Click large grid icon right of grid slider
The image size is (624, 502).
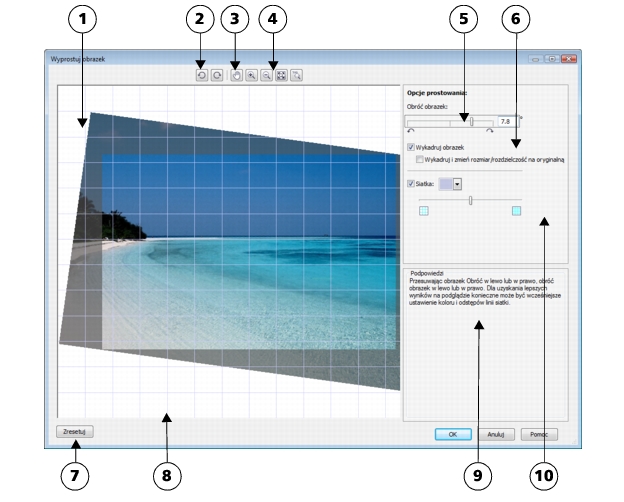click(x=516, y=211)
